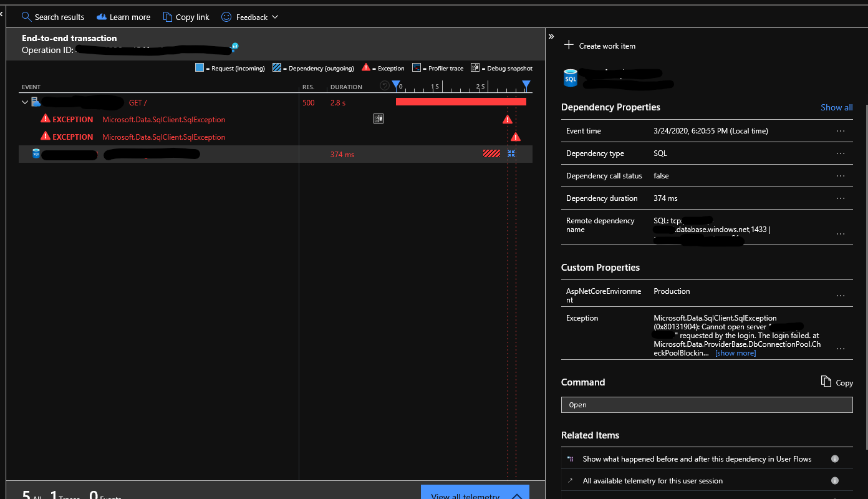Click the EVENT column header
This screenshot has width=868, height=499.
tap(31, 87)
